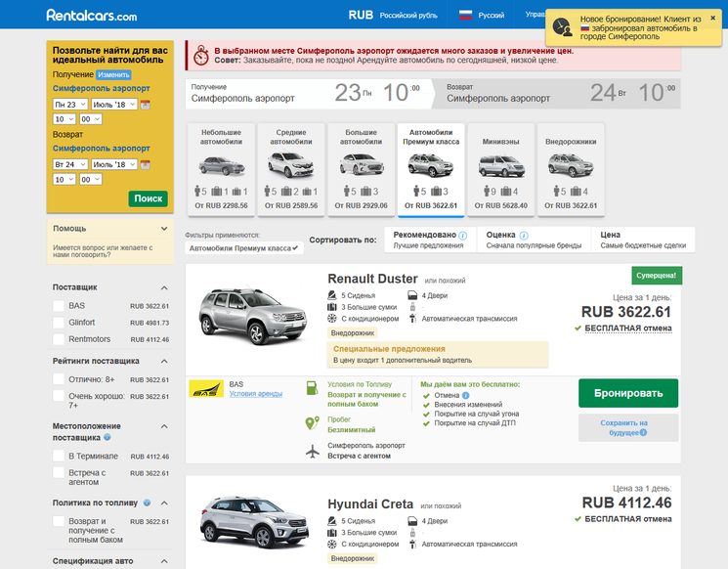The height and width of the screenshot is (569, 728).
Task: Click the stopwatch alert icon
Action: [201, 56]
